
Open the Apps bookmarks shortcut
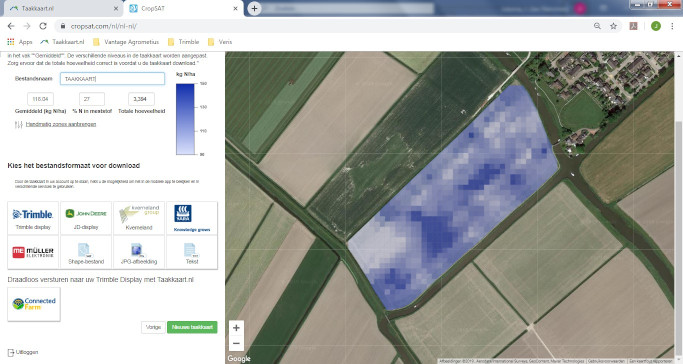tap(20, 42)
